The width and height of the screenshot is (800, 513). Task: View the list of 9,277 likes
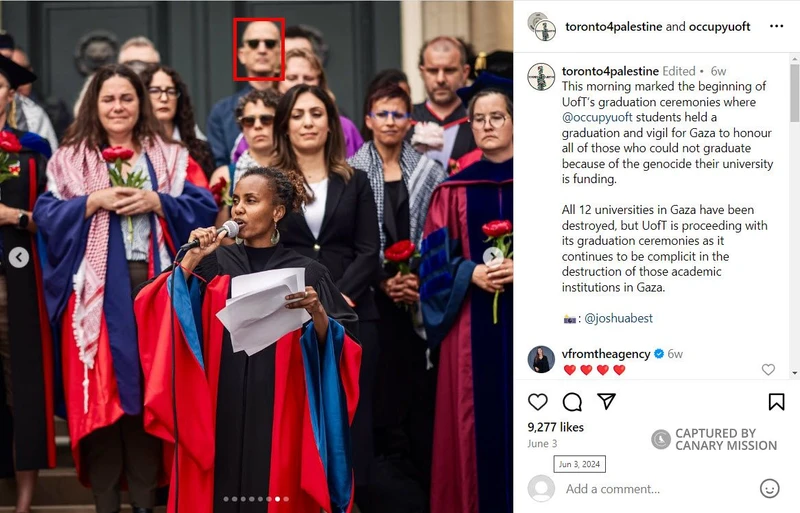click(x=555, y=427)
